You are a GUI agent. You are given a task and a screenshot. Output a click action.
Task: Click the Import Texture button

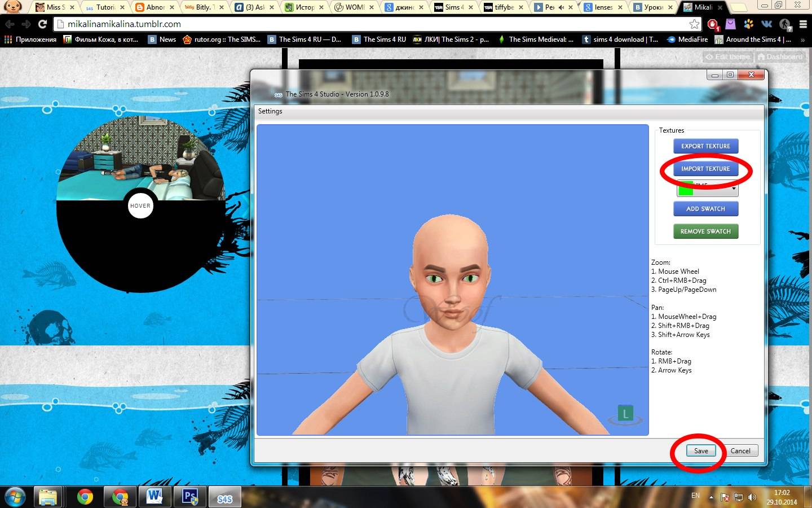705,169
